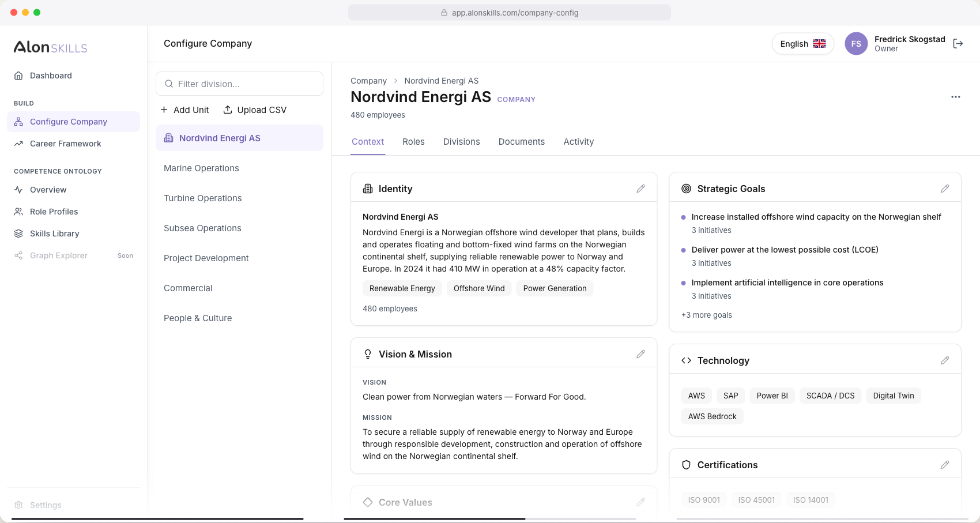Viewport: 980px width, 523px height.
Task: Click the Add Unit button
Action: (x=184, y=110)
